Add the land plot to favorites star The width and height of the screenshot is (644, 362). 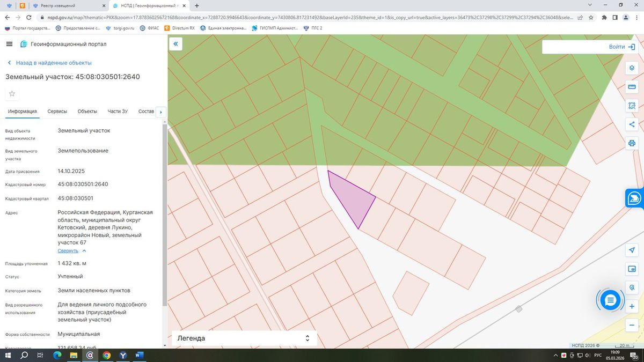(x=12, y=94)
